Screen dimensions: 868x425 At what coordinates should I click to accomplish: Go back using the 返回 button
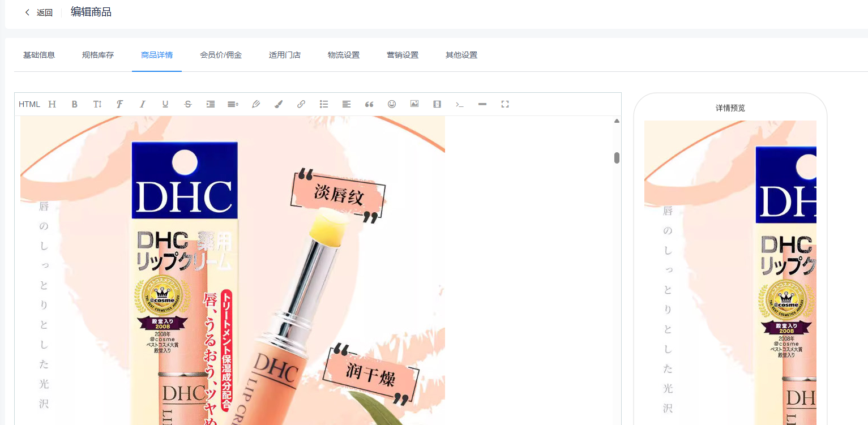pyautogui.click(x=39, y=12)
